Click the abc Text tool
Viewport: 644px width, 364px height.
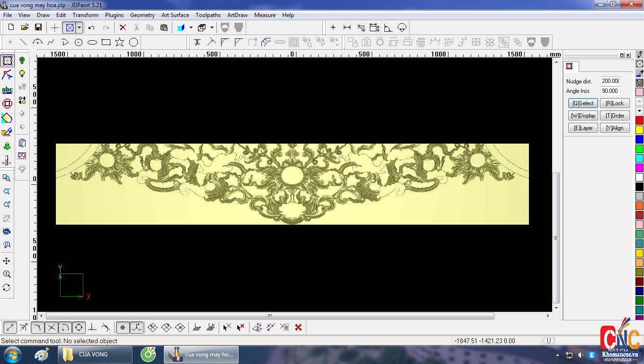7,90
